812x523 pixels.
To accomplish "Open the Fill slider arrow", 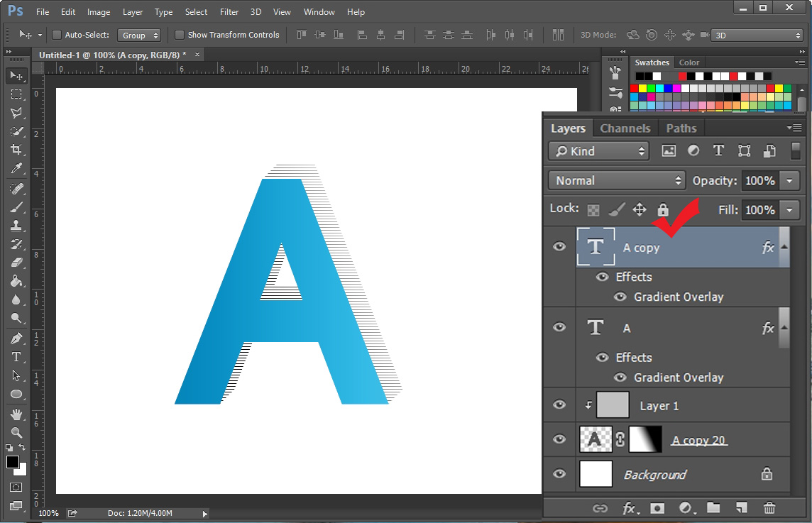I will [x=790, y=210].
